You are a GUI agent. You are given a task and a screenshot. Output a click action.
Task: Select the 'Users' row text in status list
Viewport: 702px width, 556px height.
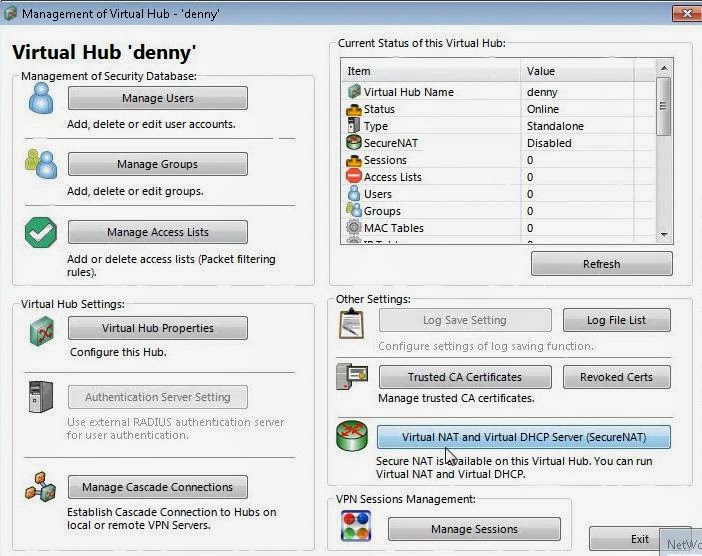(378, 194)
